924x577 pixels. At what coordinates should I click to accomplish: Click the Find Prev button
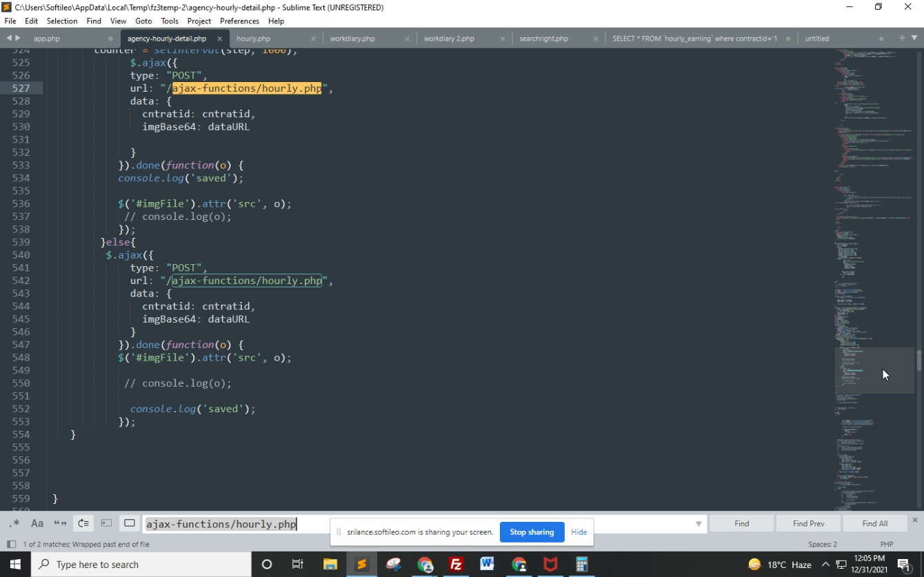coord(808,523)
